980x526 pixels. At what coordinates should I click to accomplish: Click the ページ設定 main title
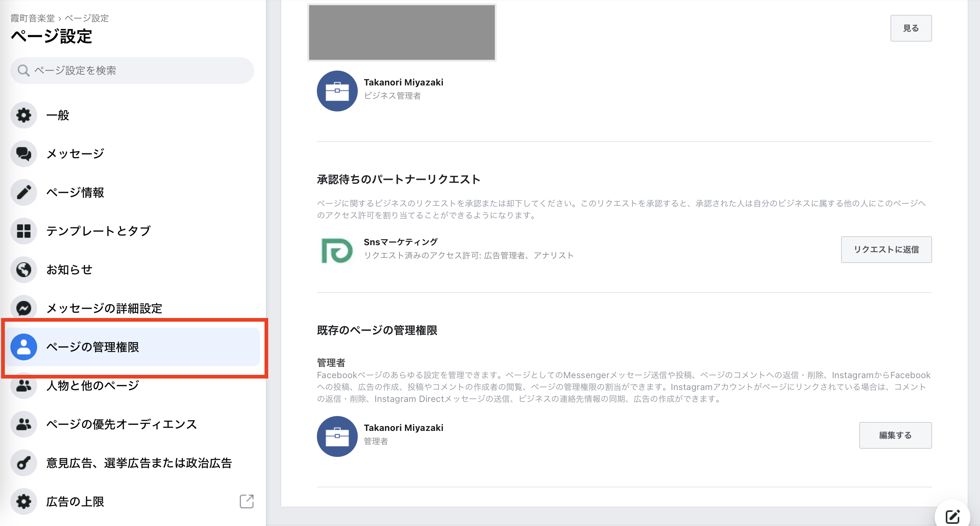(51, 36)
